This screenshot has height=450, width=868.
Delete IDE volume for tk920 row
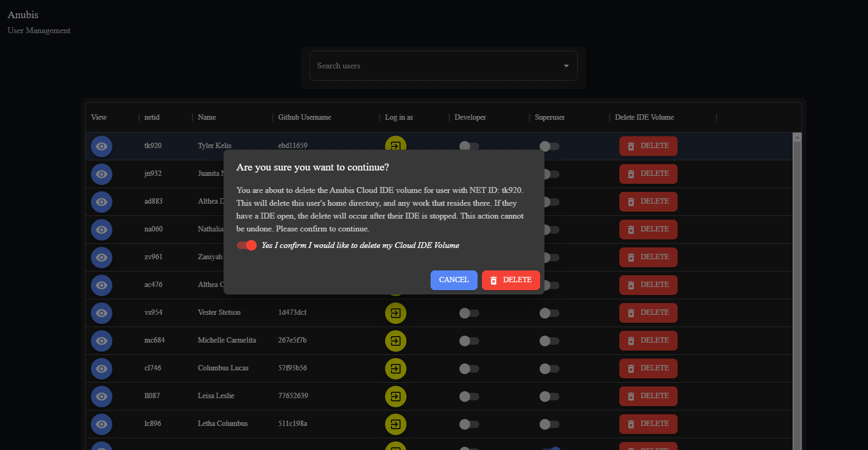coord(648,146)
